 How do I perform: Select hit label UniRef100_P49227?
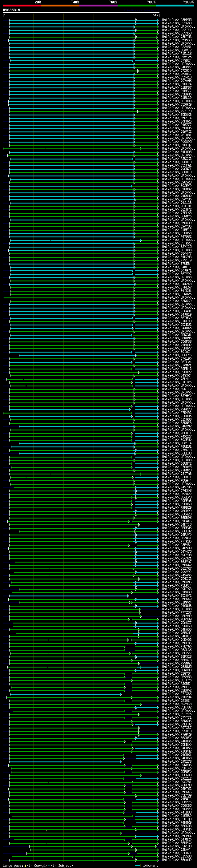177,436
